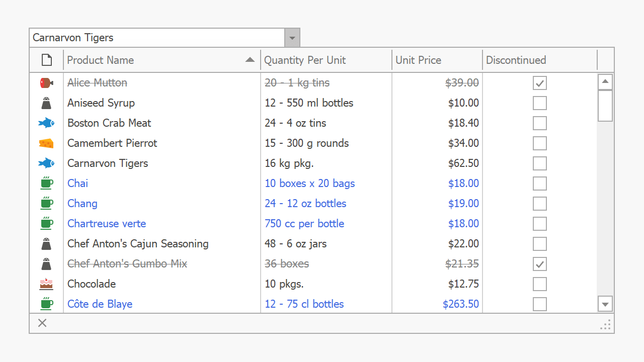Toggle the Product Name sort arrow
The image size is (644, 362).
click(250, 60)
